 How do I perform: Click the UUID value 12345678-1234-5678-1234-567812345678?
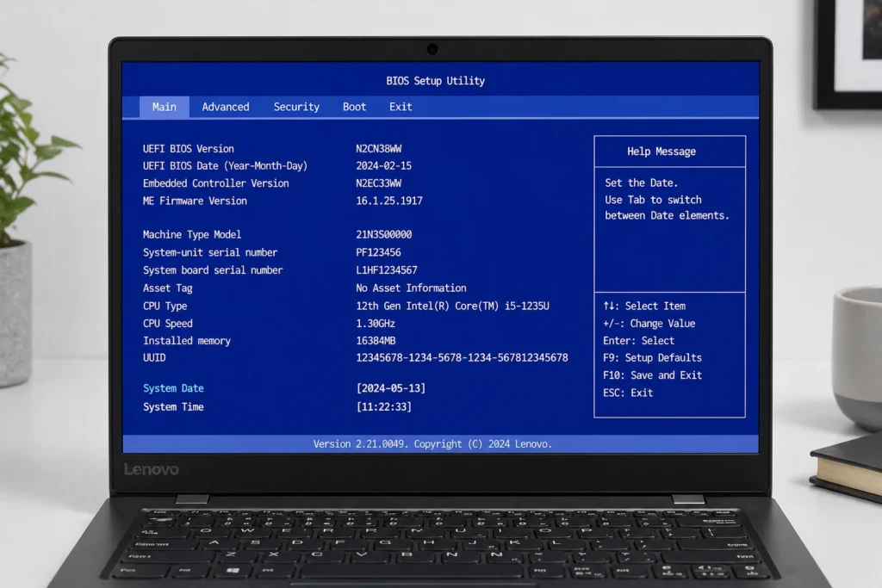[x=462, y=357]
